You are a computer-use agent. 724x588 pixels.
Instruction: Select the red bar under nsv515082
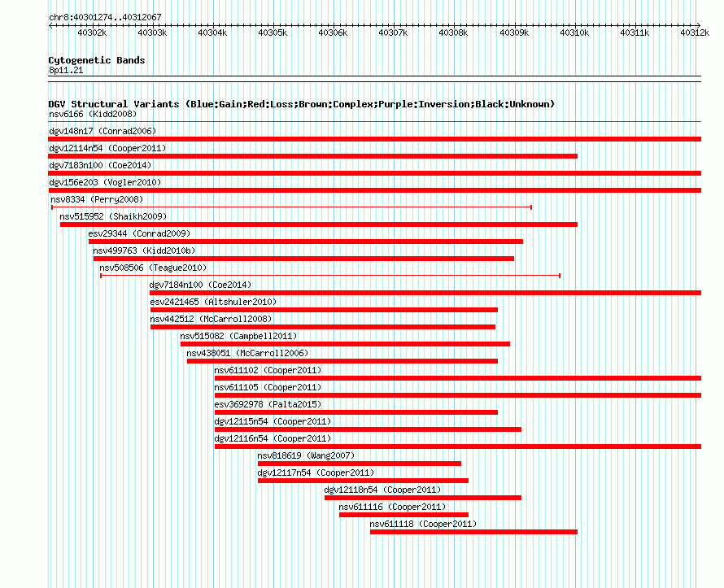[346, 344]
